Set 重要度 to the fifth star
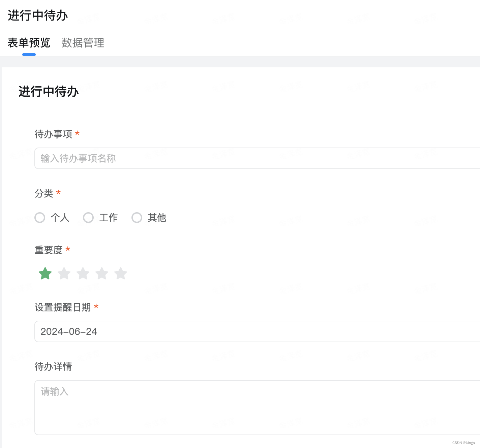 pos(121,274)
